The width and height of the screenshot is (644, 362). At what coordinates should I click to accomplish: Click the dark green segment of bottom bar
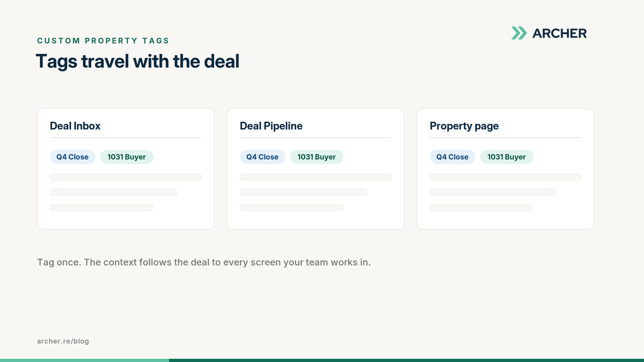(x=407, y=360)
